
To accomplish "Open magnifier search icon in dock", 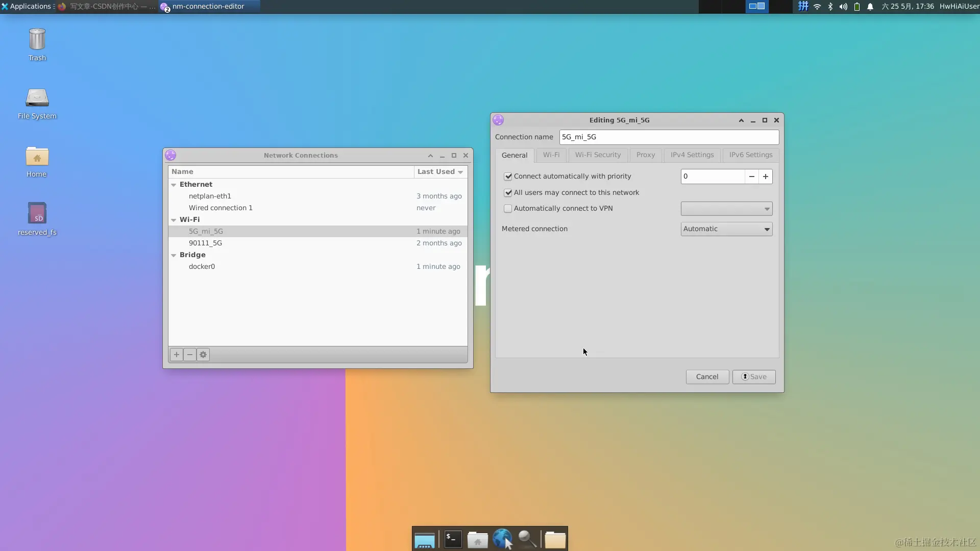I will point(527,539).
